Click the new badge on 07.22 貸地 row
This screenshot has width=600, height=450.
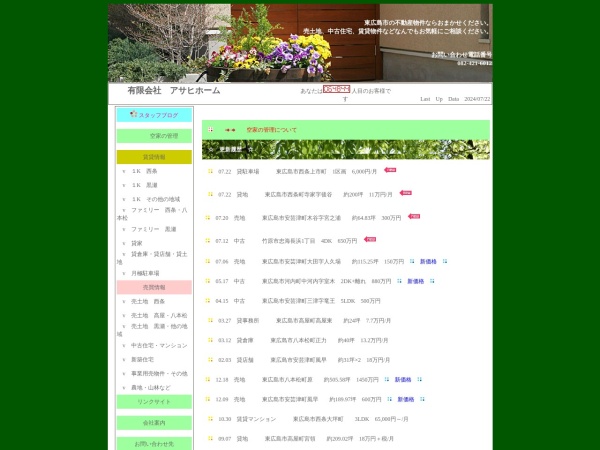pyautogui.click(x=406, y=193)
